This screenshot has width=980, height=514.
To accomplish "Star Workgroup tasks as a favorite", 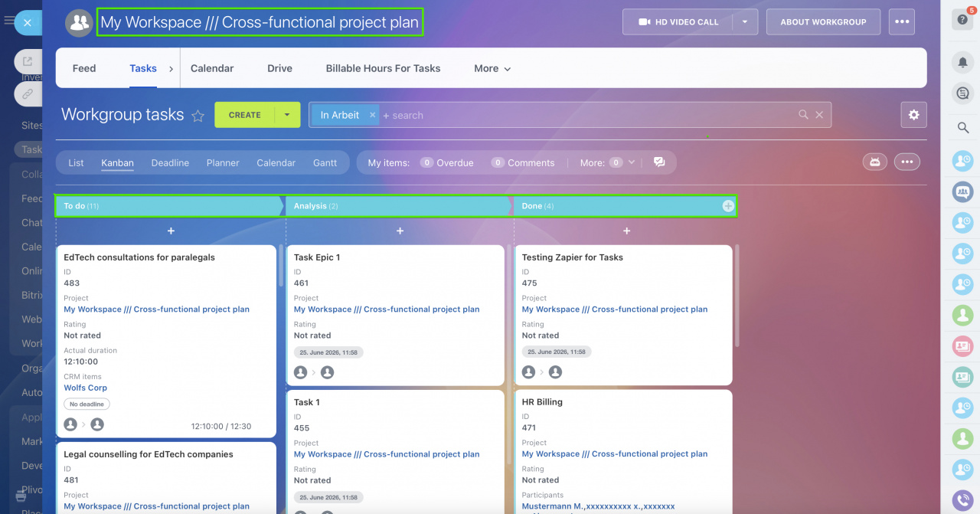I will [198, 115].
